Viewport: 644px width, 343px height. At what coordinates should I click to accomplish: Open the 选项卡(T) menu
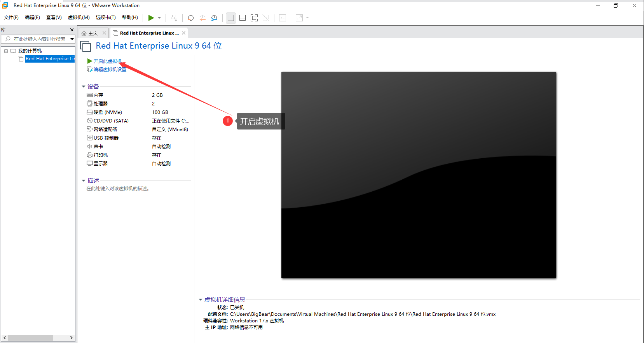[x=106, y=17]
